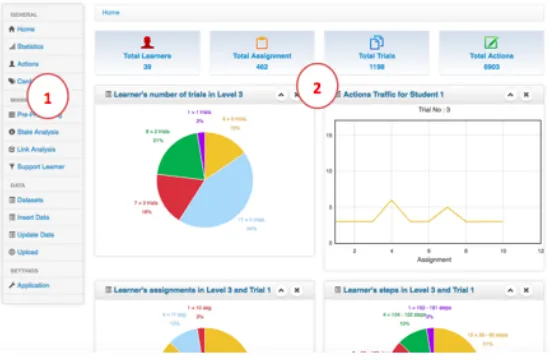550x360 pixels.
Task: Go to Support Learner page
Action: (41, 167)
